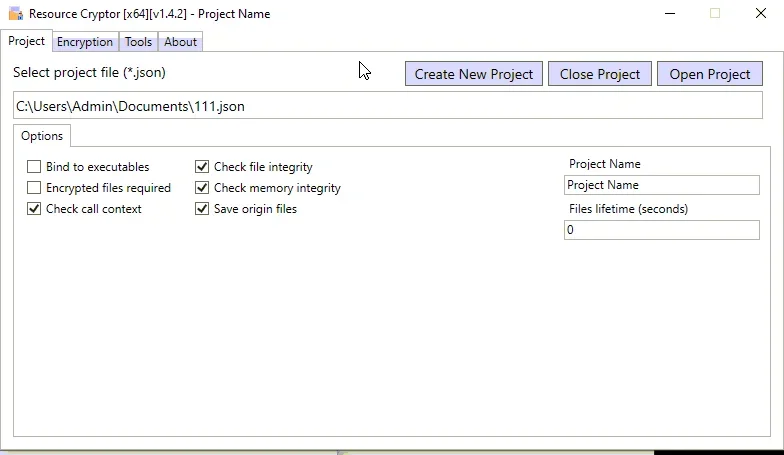Select the Options sub-tab
Viewport: 784px width, 455px height.
pyautogui.click(x=42, y=136)
